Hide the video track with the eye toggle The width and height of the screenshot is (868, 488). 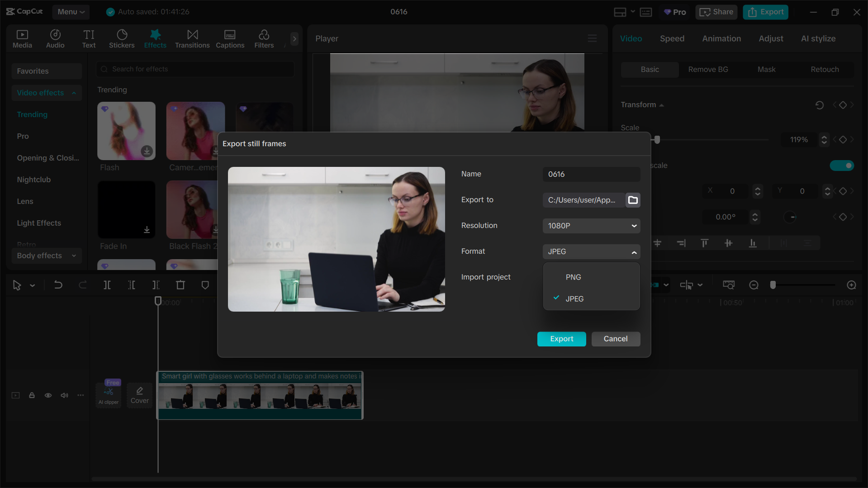pyautogui.click(x=48, y=395)
